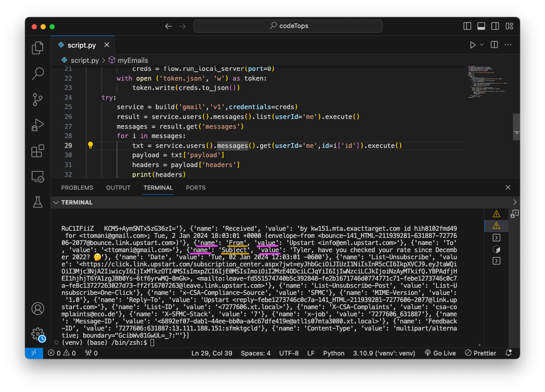
Task: Open the debug console icon beside terminal list
Action: tap(514, 214)
